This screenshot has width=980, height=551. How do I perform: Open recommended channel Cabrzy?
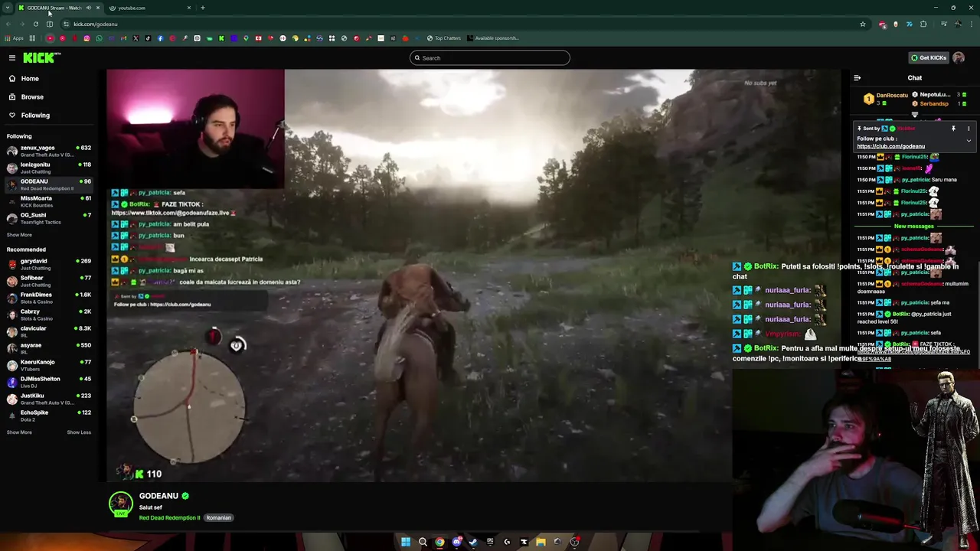[x=49, y=315]
